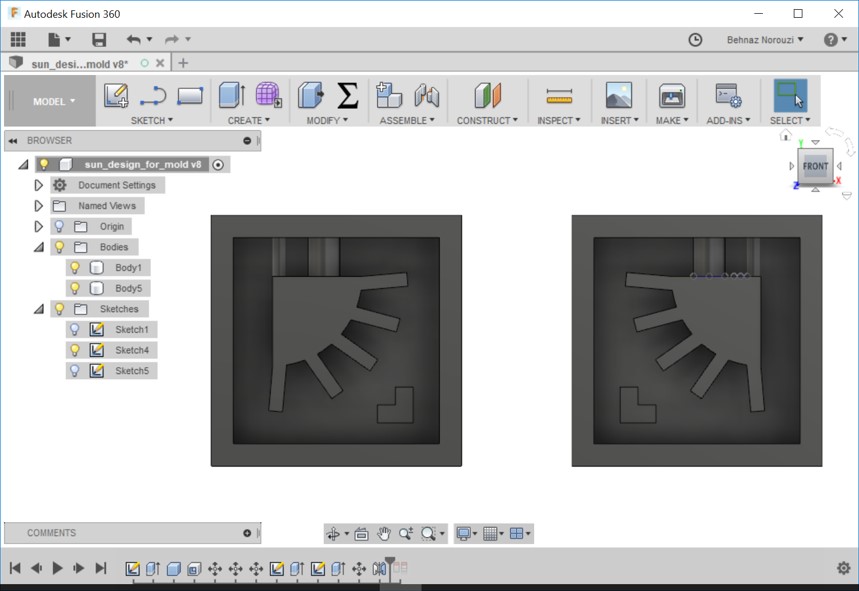Image resolution: width=859 pixels, height=591 pixels.
Task: Select the sun_desi...mold v8 document tab
Action: click(x=79, y=64)
